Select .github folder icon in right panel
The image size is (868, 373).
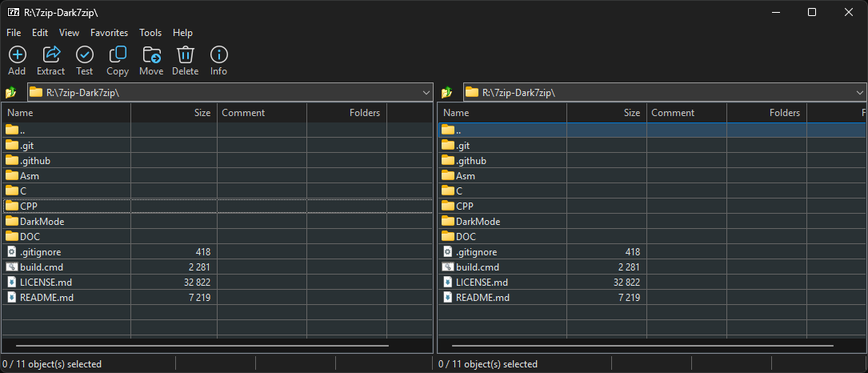pos(448,161)
